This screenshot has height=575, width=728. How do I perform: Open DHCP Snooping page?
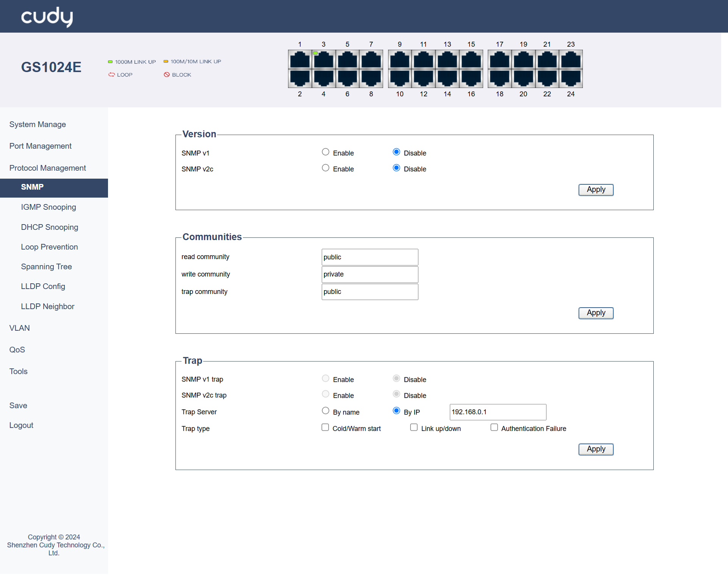(50, 227)
